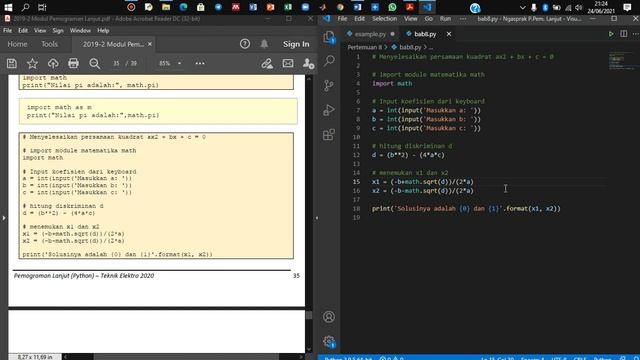Expand the Acrobat left navigation pane arrow
The width and height of the screenshot is (640, 360).
pyautogui.click(x=4, y=218)
